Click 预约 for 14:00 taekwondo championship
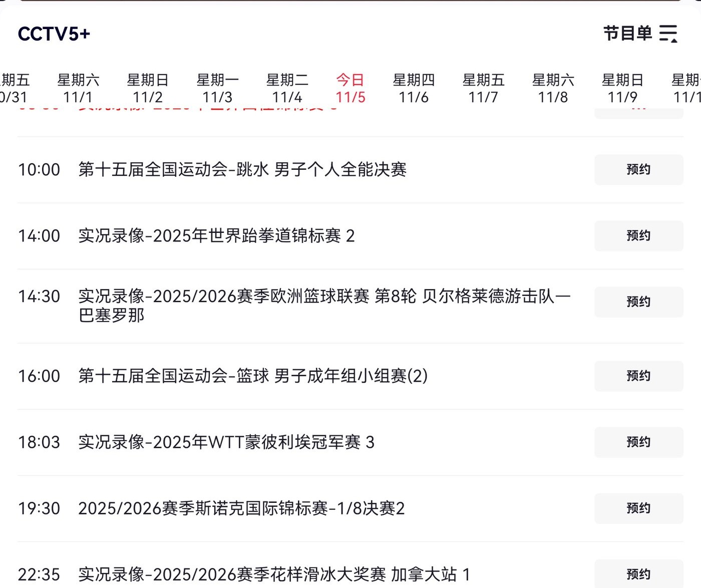Screen dimensions: 701x588 (x=638, y=236)
